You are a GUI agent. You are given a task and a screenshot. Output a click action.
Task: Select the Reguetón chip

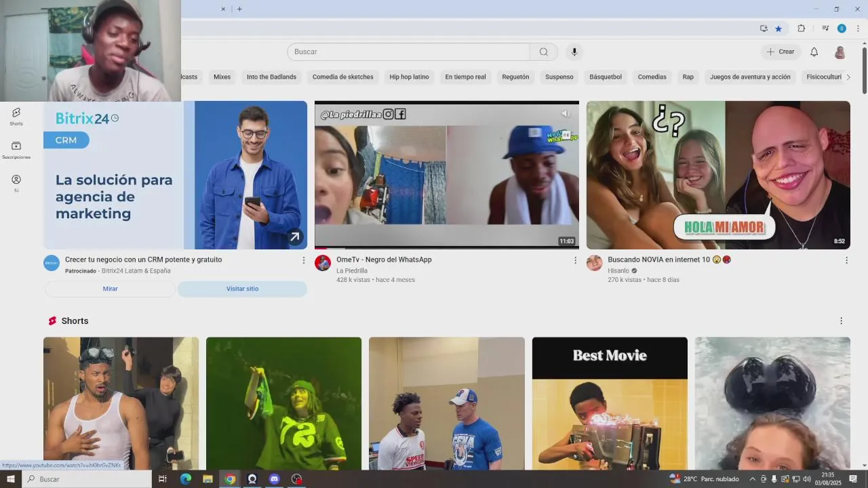click(515, 77)
